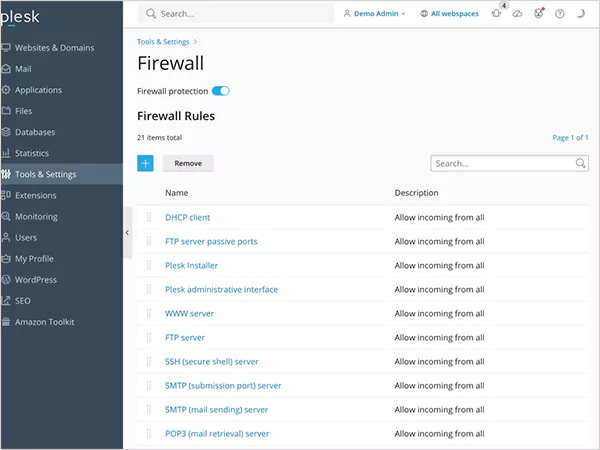Click the Monitoring magnifier icon

click(5, 217)
